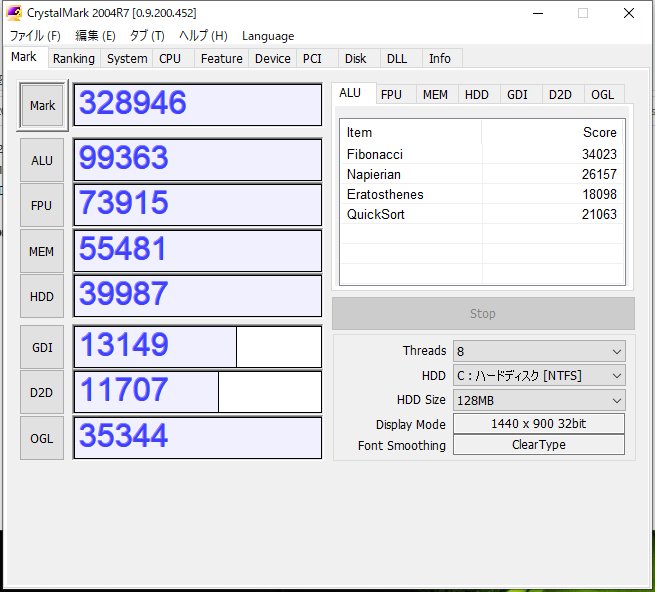Open the 編集 (E) menu
The width and height of the screenshot is (655, 592).
coord(95,36)
